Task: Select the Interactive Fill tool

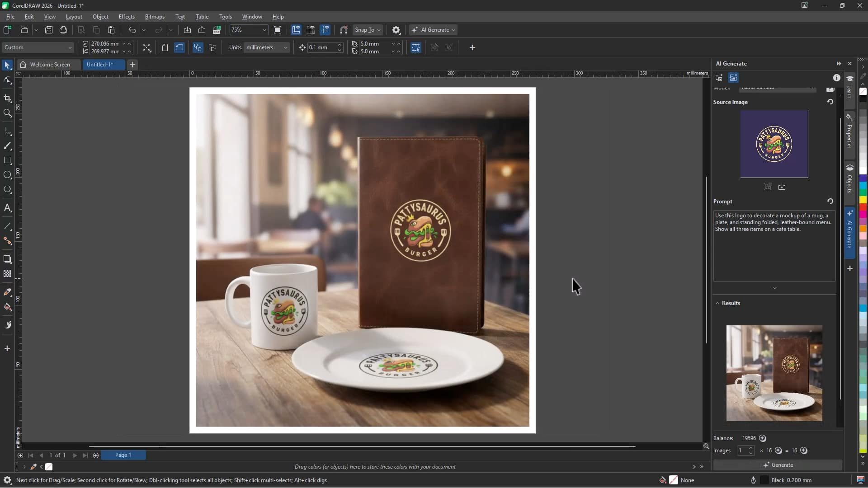Action: (7, 307)
